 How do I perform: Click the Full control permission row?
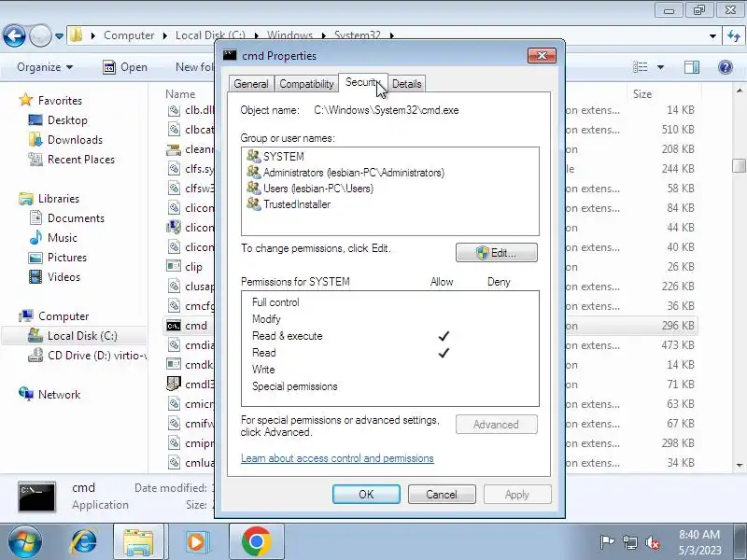389,301
